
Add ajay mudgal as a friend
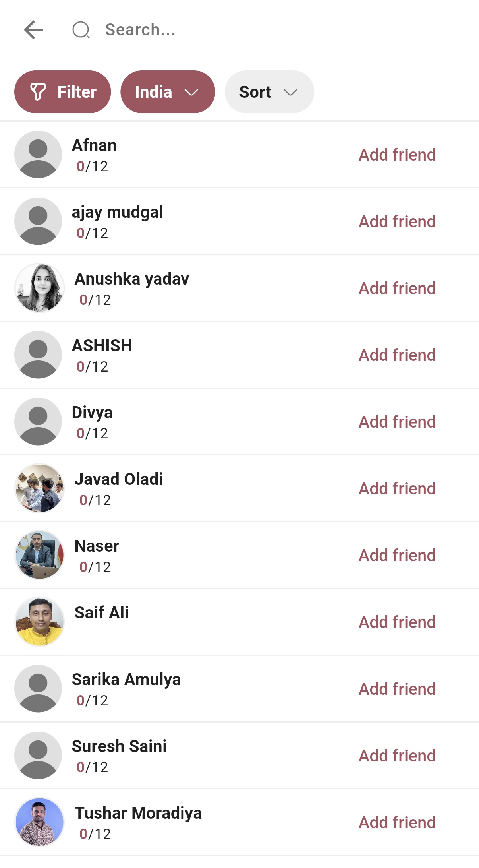pos(397,221)
